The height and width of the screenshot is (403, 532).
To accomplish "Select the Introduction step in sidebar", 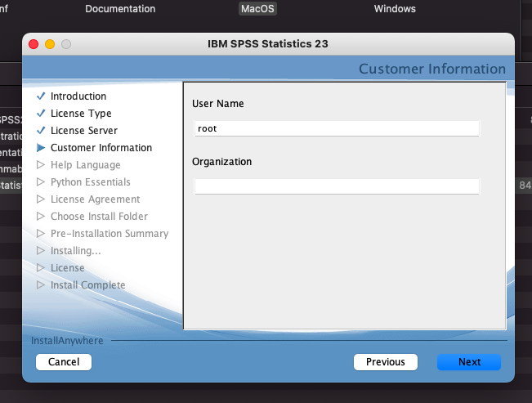I will (x=78, y=96).
